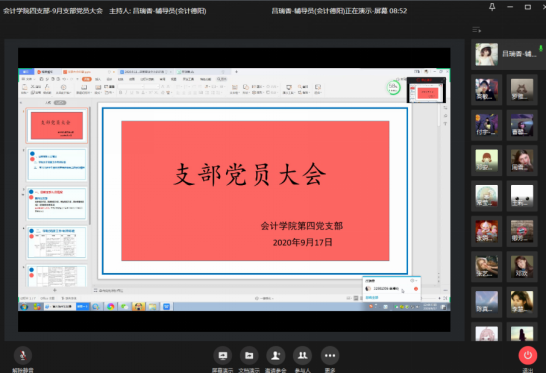
Task: Click the pin window icon in title bar
Action: (492, 7)
